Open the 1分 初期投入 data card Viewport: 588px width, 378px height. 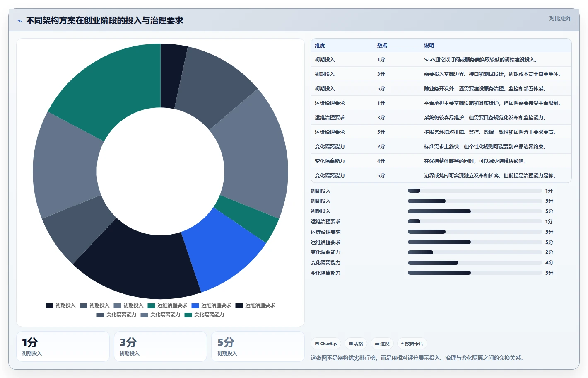pos(63,346)
